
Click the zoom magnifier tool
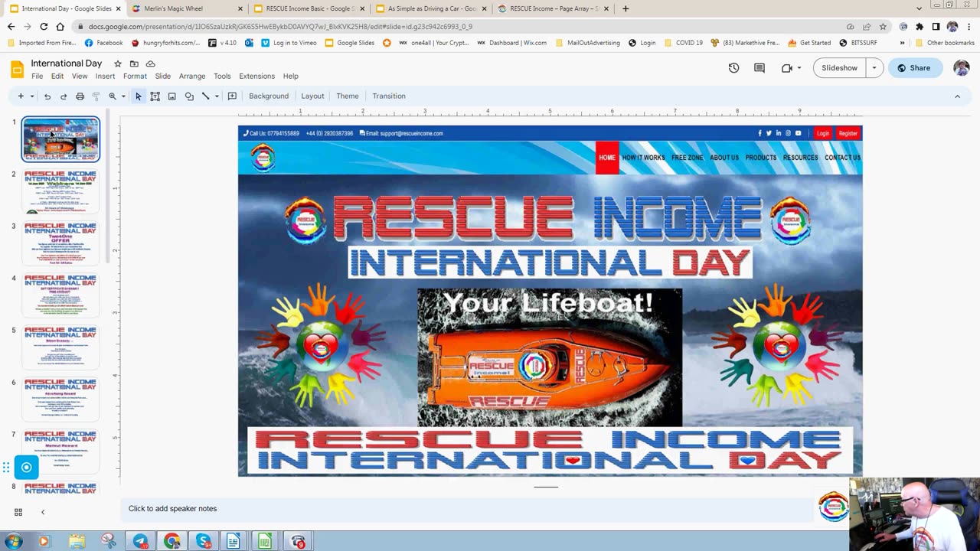[113, 96]
